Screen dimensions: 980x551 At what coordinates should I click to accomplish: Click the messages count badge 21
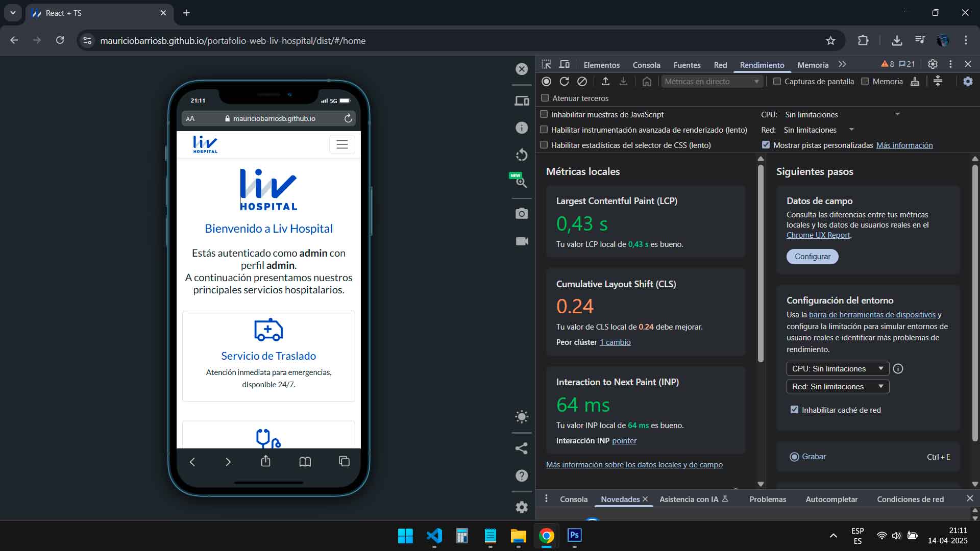click(907, 64)
